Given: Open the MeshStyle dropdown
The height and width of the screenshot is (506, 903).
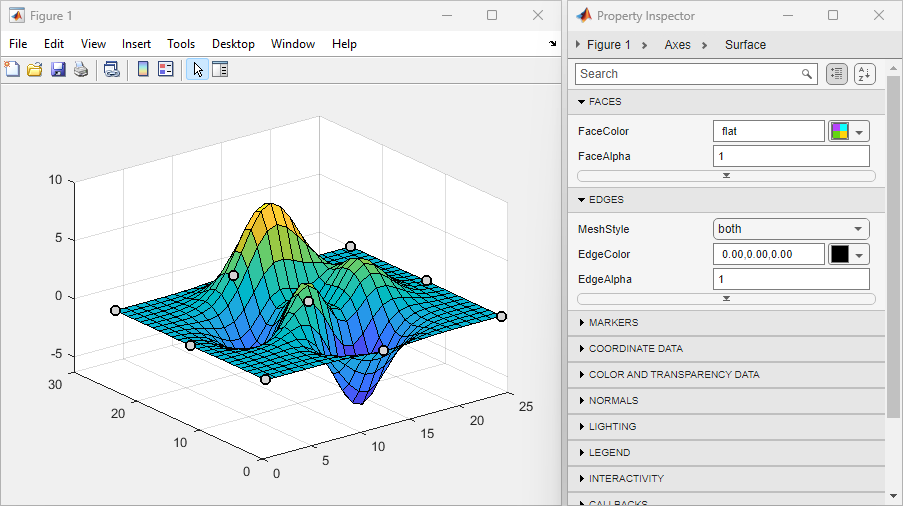Looking at the screenshot, I should pos(791,229).
